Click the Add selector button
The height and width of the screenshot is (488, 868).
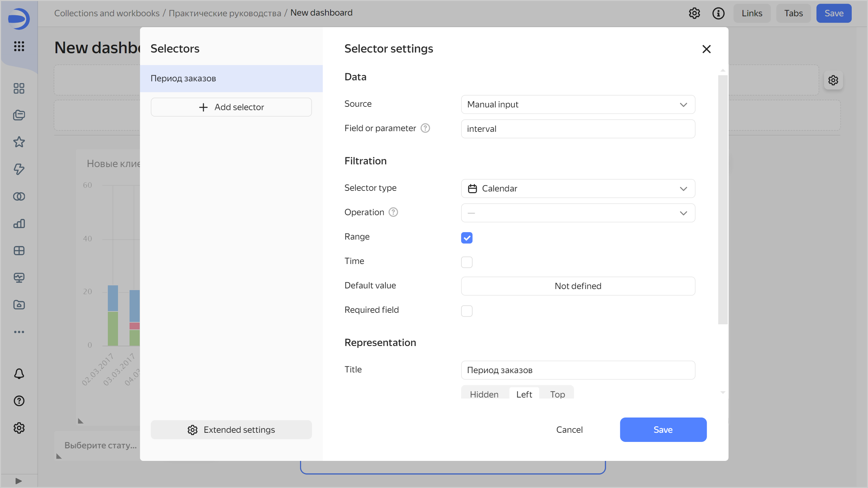click(231, 107)
